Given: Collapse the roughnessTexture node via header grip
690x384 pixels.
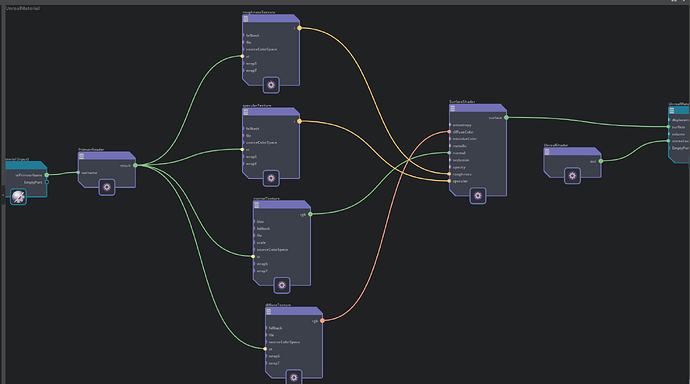Looking at the screenshot, I should [x=246, y=19].
